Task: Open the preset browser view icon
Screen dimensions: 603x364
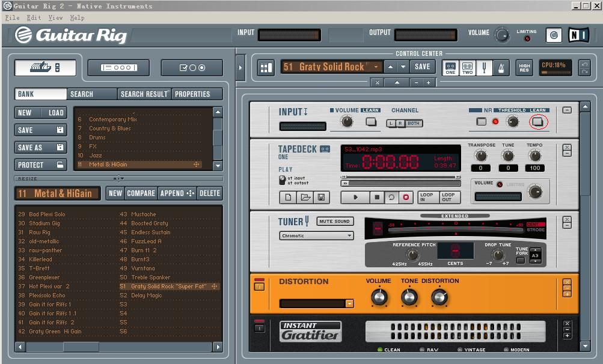Action: coord(45,68)
